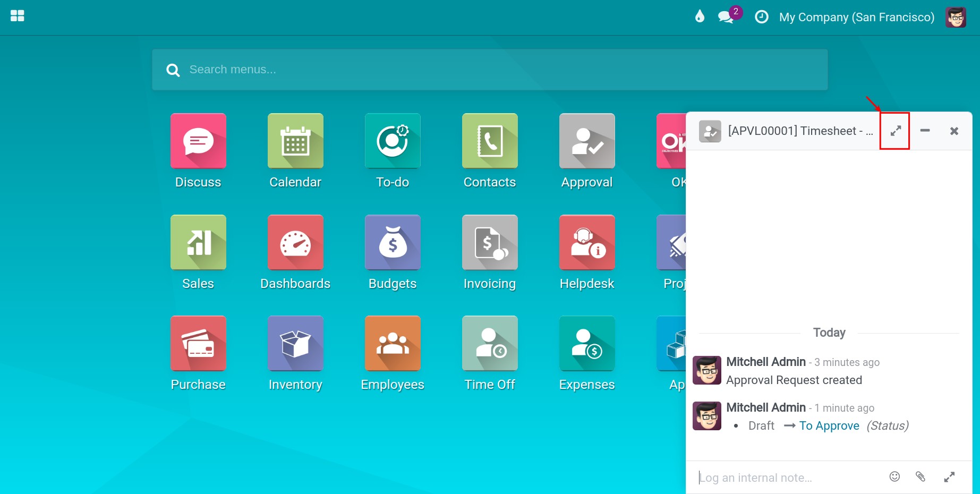The image size is (980, 494).
Task: Minimize the Timesheet chat window
Action: 925,131
